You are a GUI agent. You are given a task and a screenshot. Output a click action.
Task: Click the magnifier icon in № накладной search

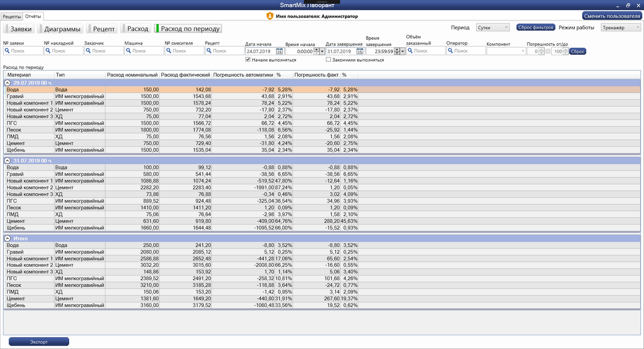(x=48, y=51)
